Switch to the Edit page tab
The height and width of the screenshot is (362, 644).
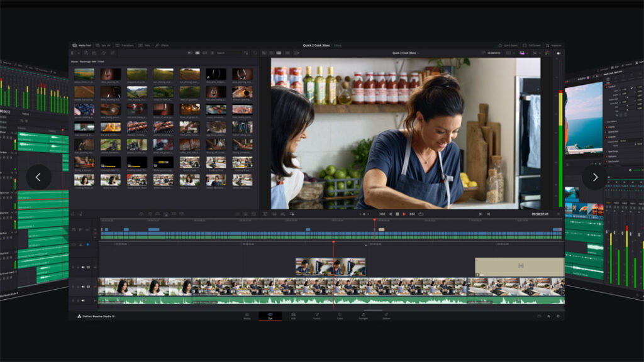tap(292, 316)
